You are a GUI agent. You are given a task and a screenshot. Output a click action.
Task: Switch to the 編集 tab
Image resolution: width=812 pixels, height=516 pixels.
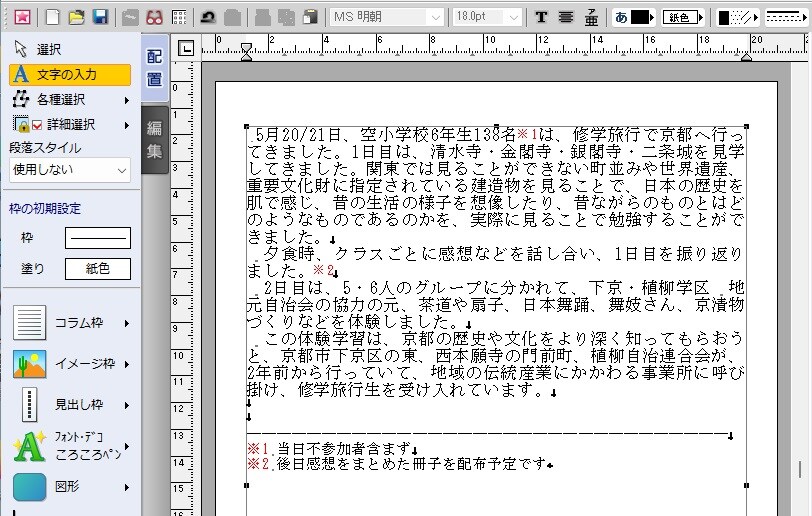[x=154, y=139]
